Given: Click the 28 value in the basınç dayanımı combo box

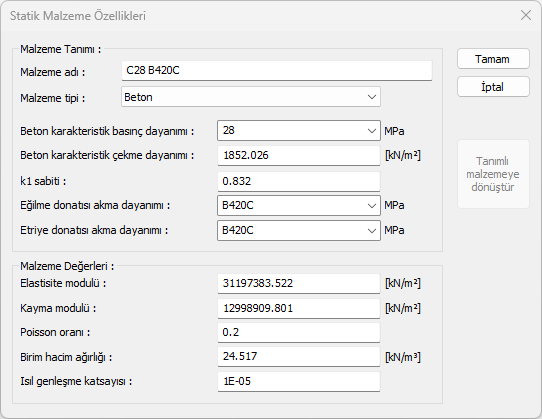Looking at the screenshot, I should pyautogui.click(x=229, y=130).
